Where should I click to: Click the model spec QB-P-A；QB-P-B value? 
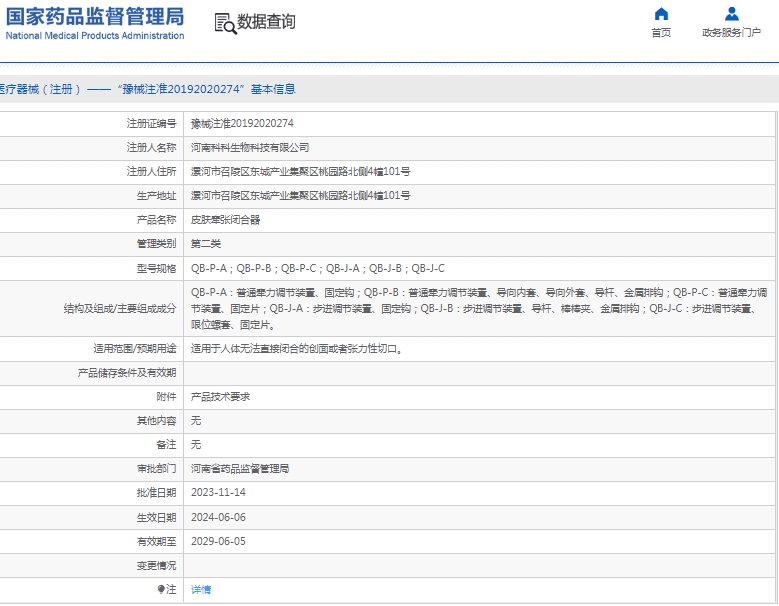pos(318,269)
